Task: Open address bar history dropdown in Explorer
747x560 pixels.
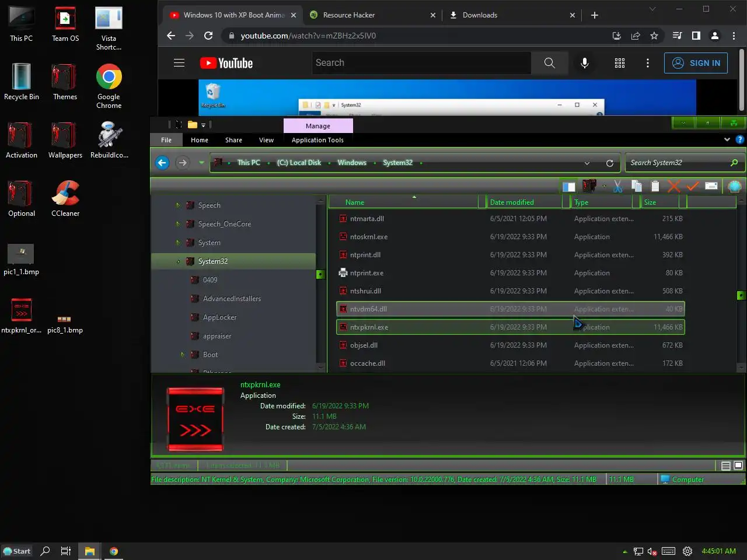Action: pos(587,163)
